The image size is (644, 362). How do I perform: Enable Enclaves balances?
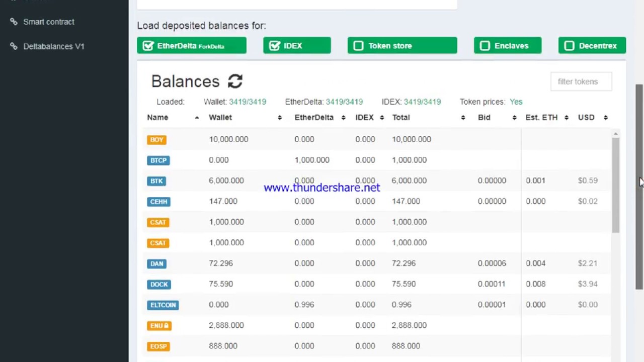point(508,45)
